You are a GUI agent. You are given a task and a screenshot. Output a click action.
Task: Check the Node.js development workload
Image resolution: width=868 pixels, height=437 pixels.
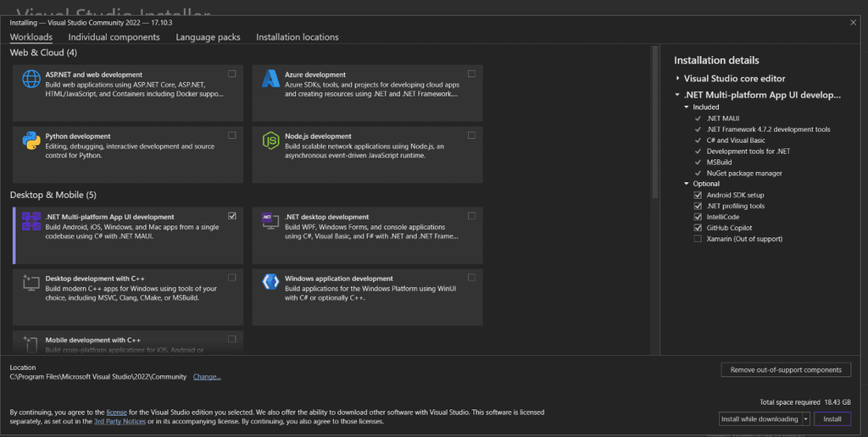(471, 135)
